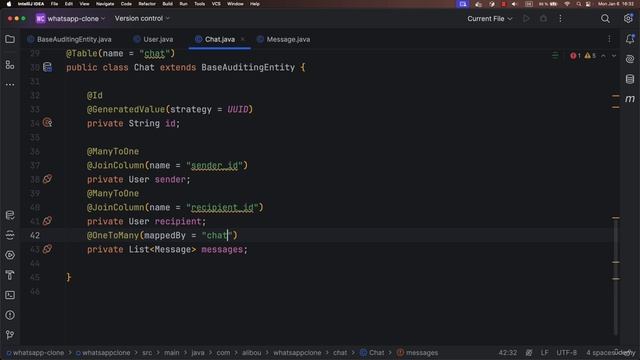
Task: Show more tool windows ellipsis in left sidebar
Action: 10,84
